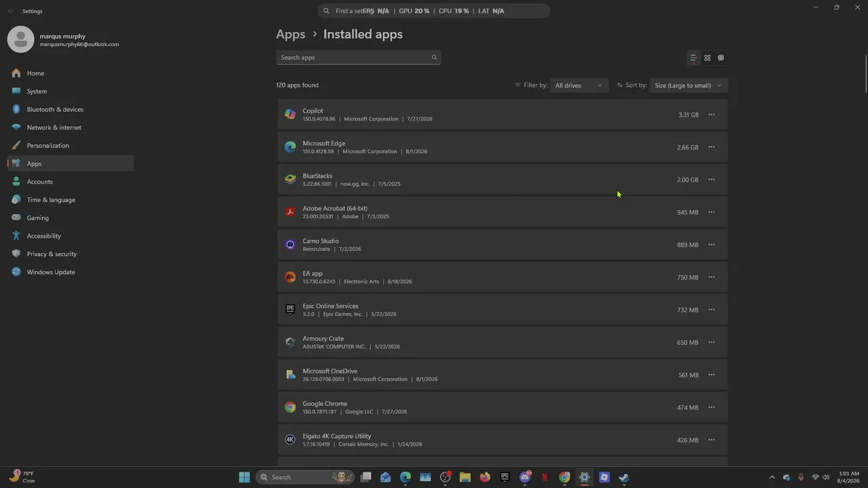Open OBS Studio from the taskbar
Viewport: 868px width, 488px height.
[446, 477]
